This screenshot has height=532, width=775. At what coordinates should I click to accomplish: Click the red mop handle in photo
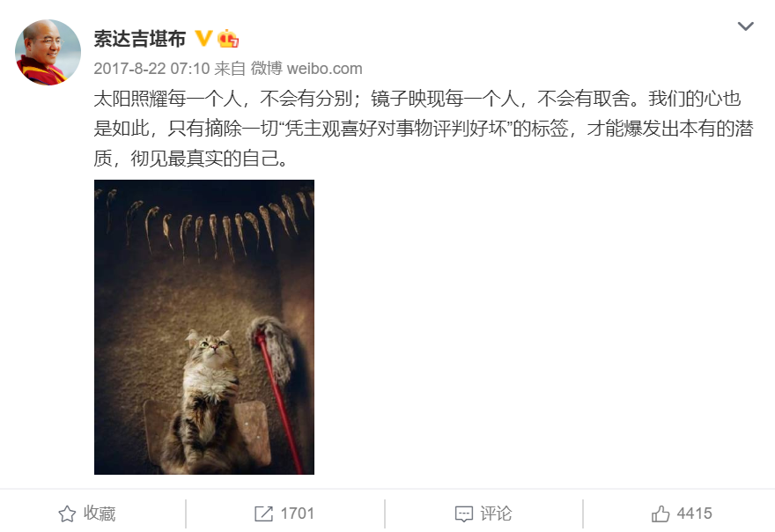pos(279,401)
